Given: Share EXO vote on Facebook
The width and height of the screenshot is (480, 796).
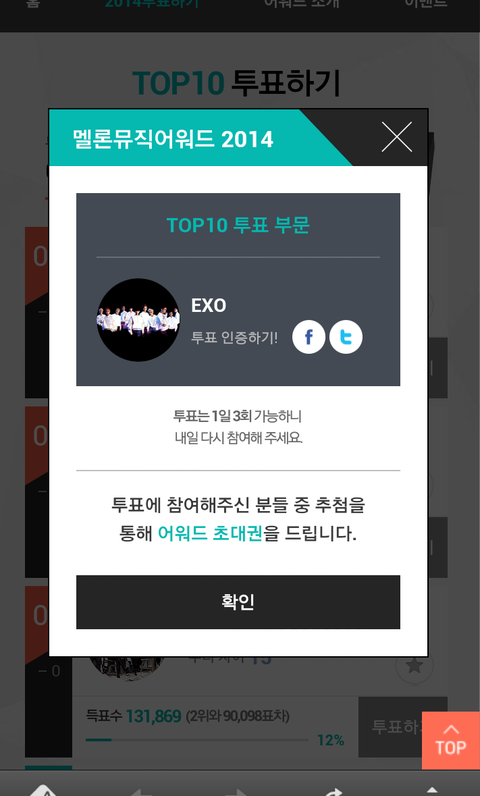Looking at the screenshot, I should click(x=308, y=337).
